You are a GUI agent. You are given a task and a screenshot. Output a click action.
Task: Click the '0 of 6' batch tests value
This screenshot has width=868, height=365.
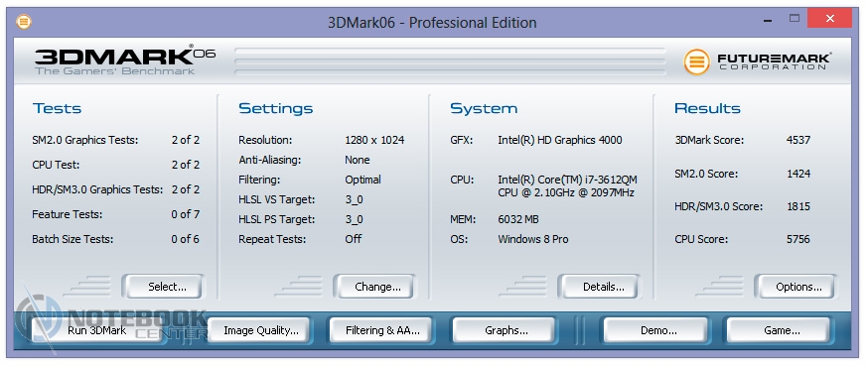pos(186,239)
